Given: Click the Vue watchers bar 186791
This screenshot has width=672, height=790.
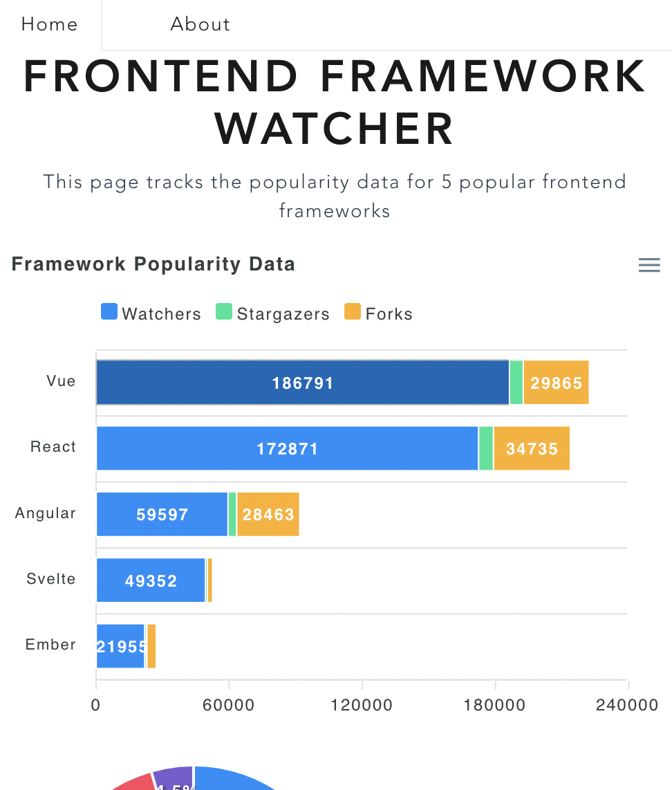Looking at the screenshot, I should coord(302,383).
